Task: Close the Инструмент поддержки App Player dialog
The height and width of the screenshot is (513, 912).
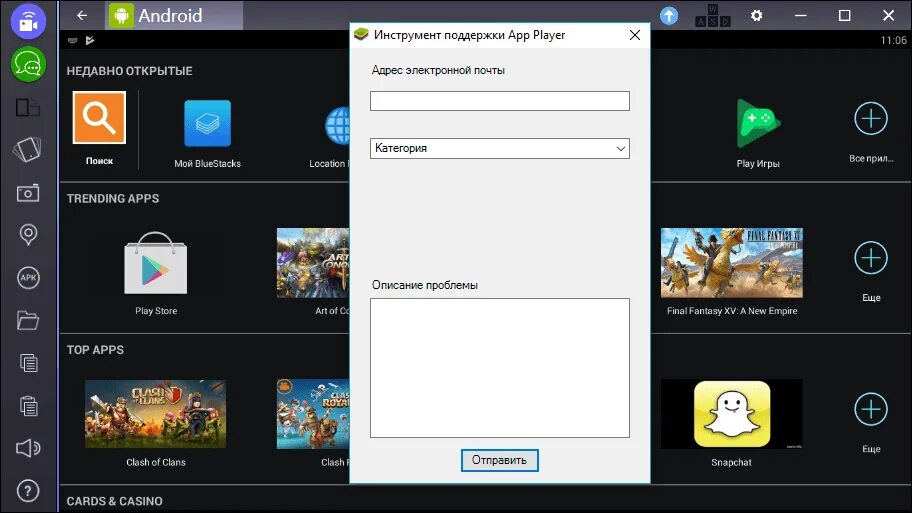Action: tap(635, 35)
